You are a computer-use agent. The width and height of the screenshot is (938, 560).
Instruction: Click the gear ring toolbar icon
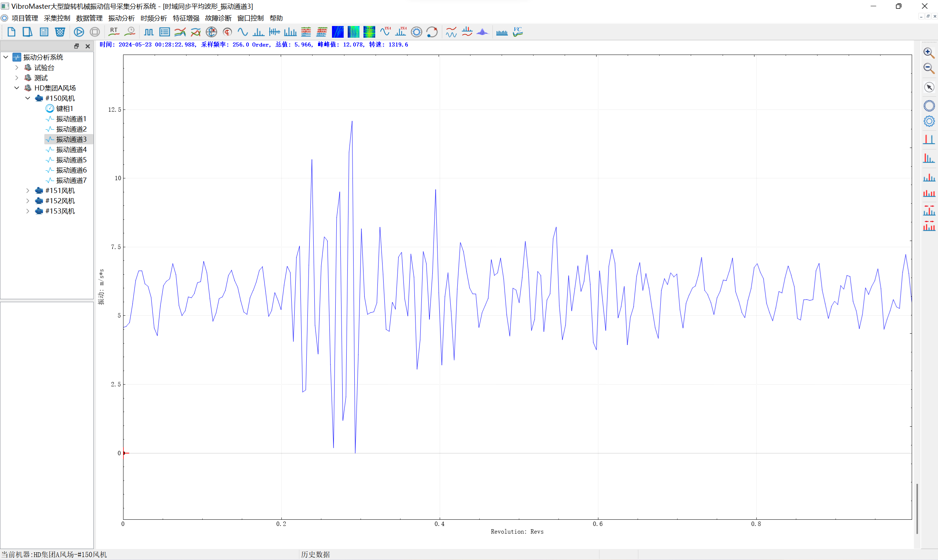(416, 32)
